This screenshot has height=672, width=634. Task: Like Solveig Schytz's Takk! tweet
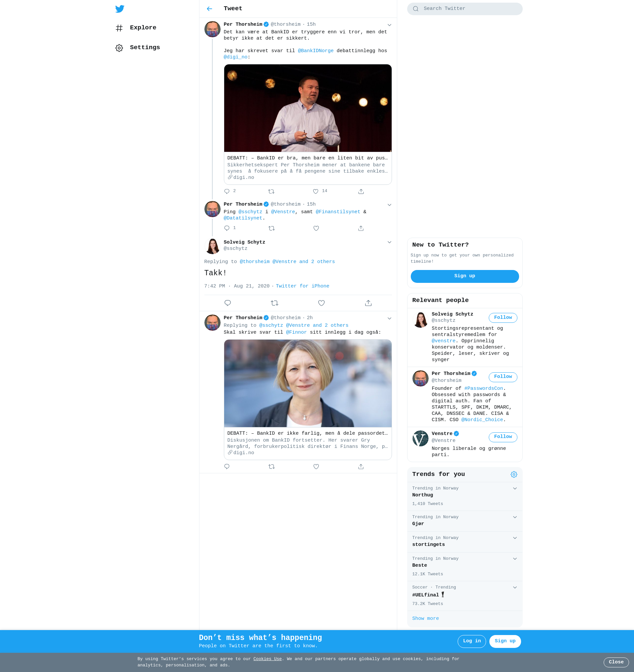pyautogui.click(x=321, y=303)
